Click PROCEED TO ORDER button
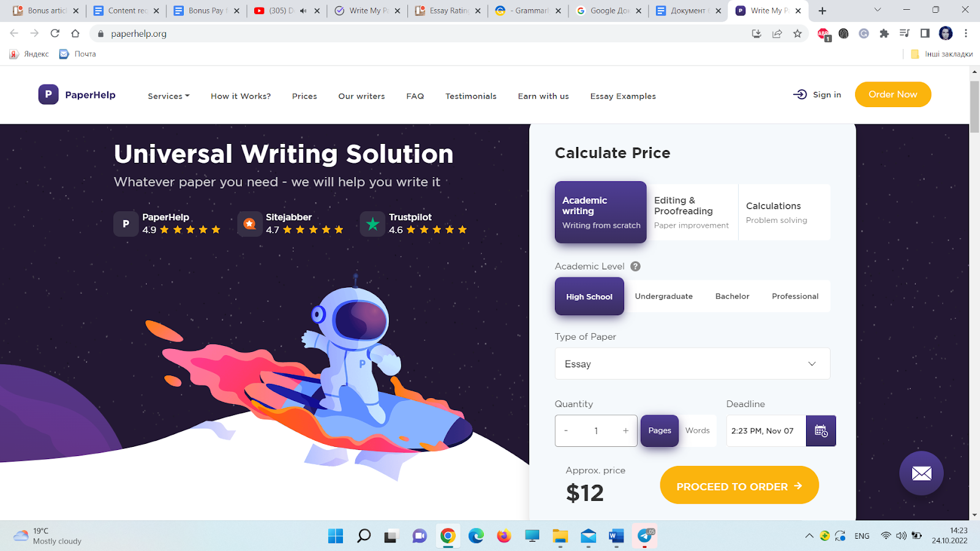 point(739,485)
